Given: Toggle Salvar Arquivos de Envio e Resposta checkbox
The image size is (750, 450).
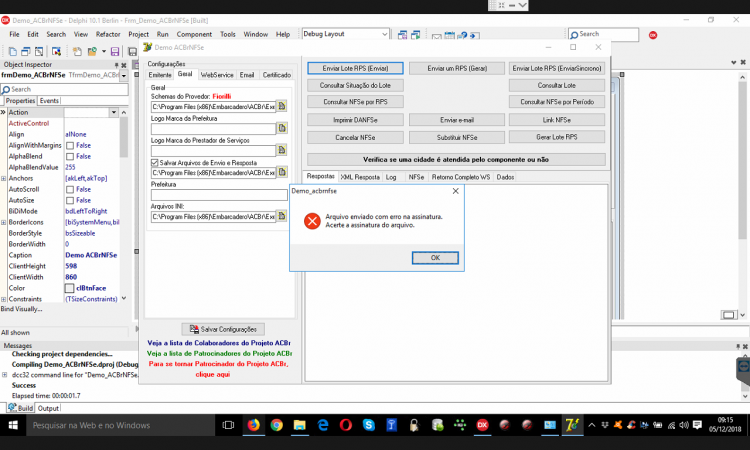Looking at the screenshot, I should 154,163.
